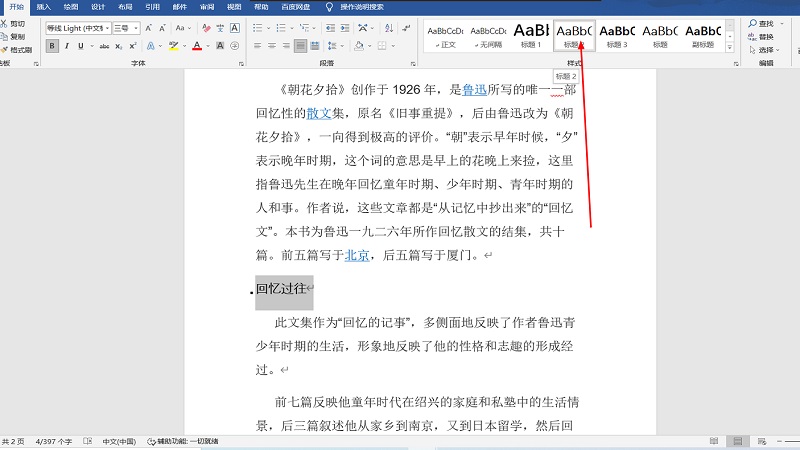Apply strikethrough to text
Viewport: 800px width, 450px height.
[104, 46]
